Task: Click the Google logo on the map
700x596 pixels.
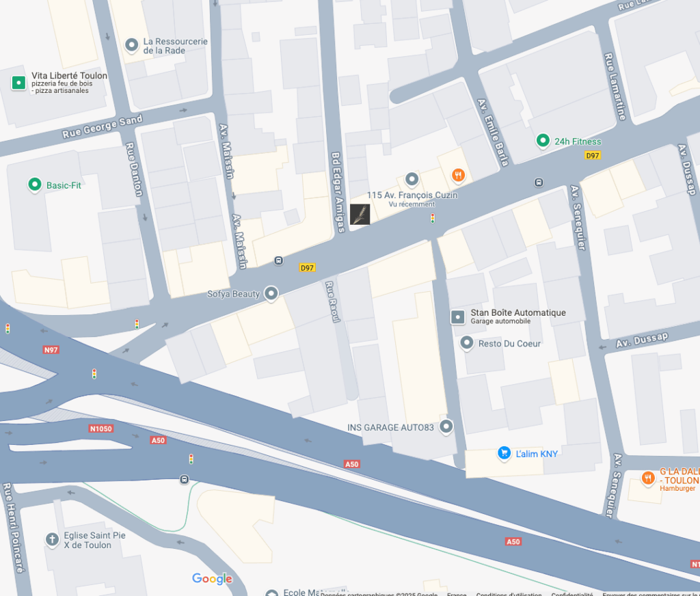Action: (212, 579)
